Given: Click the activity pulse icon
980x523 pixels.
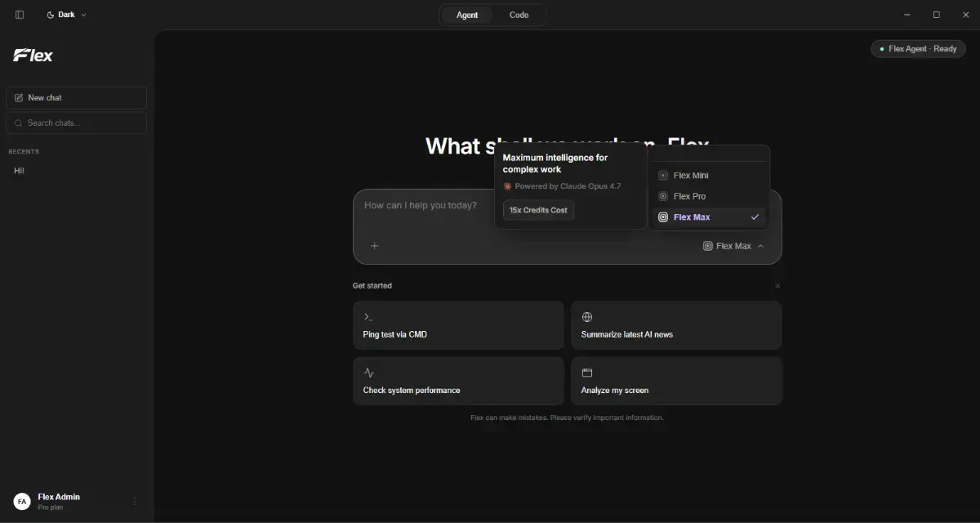Looking at the screenshot, I should click(368, 373).
